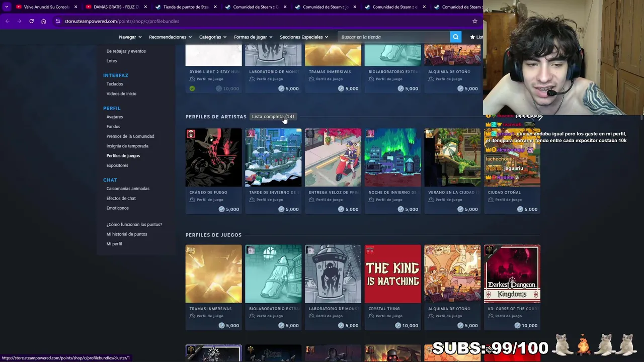Select Videos de inicio in the sidebar
The width and height of the screenshot is (644, 362).
click(121, 94)
